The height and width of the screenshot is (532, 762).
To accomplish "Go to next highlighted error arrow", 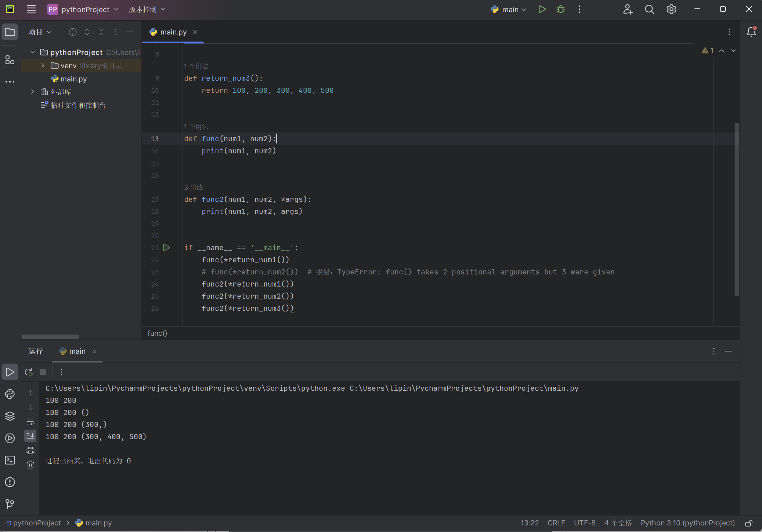I will [x=733, y=51].
